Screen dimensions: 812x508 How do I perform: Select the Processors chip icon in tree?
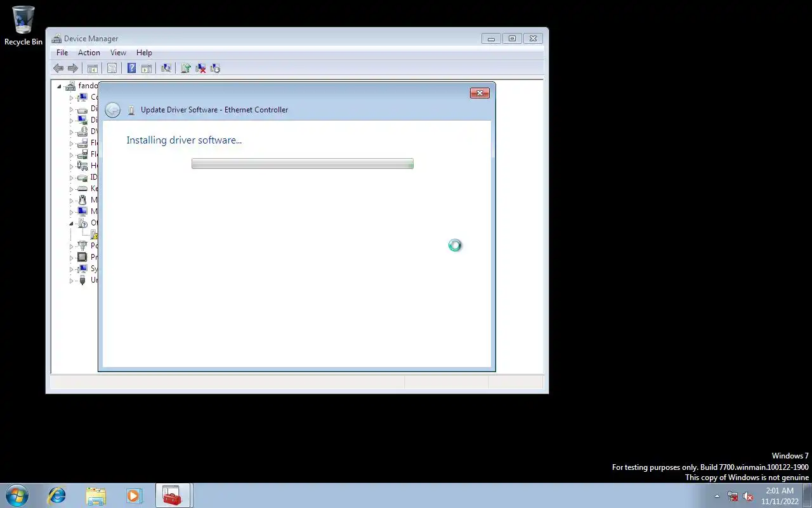pyautogui.click(x=82, y=257)
